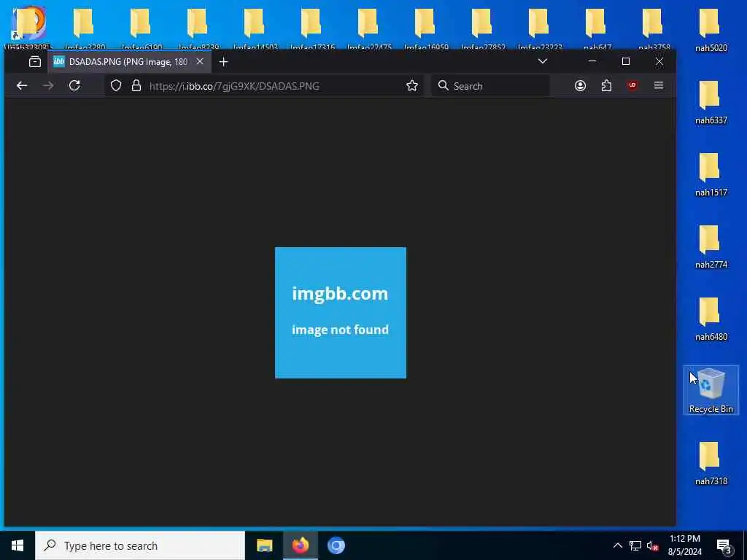The height and width of the screenshot is (560, 747).
Task: Select the Recycle Bin desktop icon
Action: (x=711, y=391)
